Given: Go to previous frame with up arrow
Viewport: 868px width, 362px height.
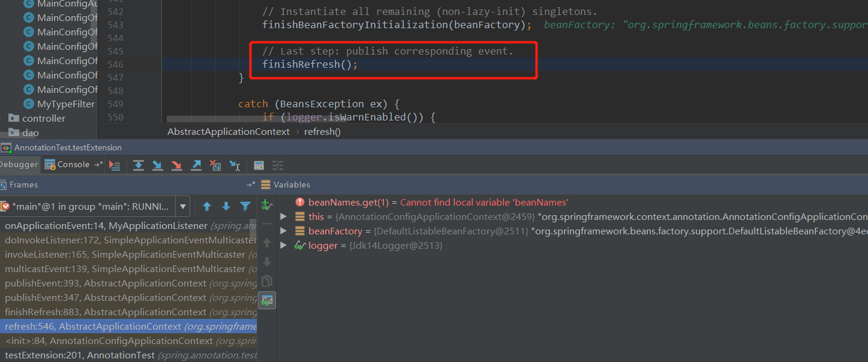Looking at the screenshot, I should click(x=207, y=206).
